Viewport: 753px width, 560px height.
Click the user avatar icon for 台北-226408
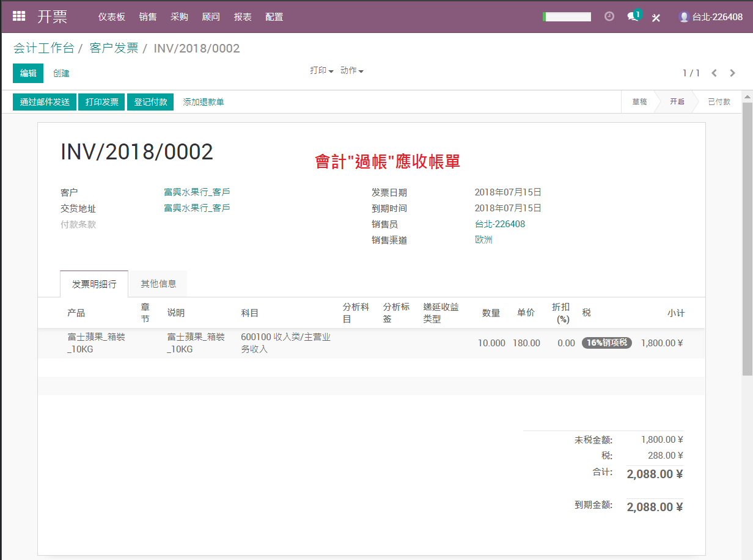685,17
